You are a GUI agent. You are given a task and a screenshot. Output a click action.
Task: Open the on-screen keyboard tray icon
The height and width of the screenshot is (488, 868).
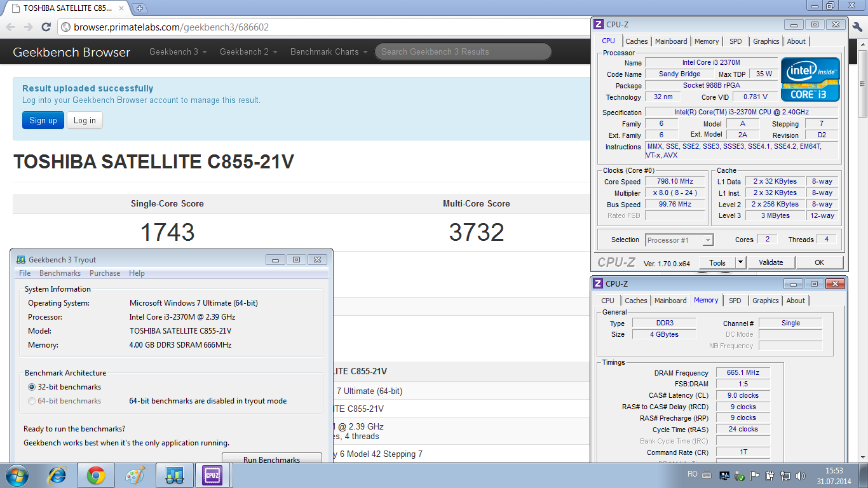(707, 475)
